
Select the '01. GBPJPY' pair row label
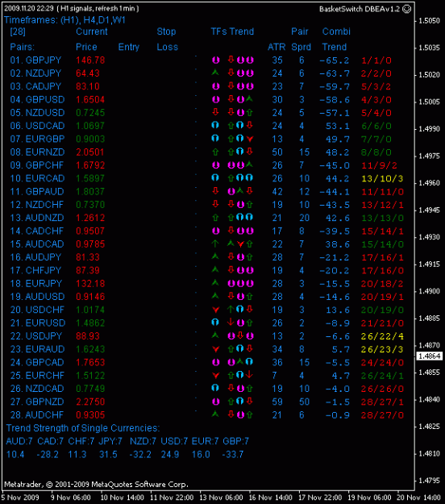pyautogui.click(x=35, y=60)
